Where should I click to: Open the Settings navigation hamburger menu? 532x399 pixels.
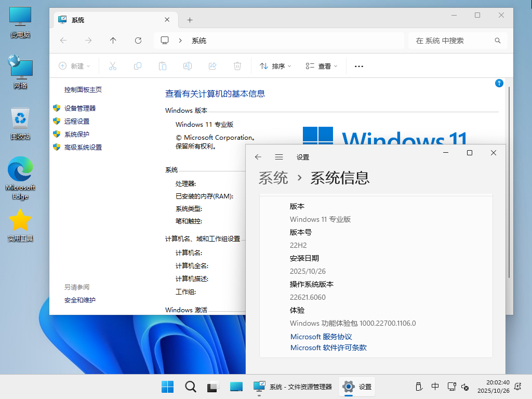pos(279,156)
